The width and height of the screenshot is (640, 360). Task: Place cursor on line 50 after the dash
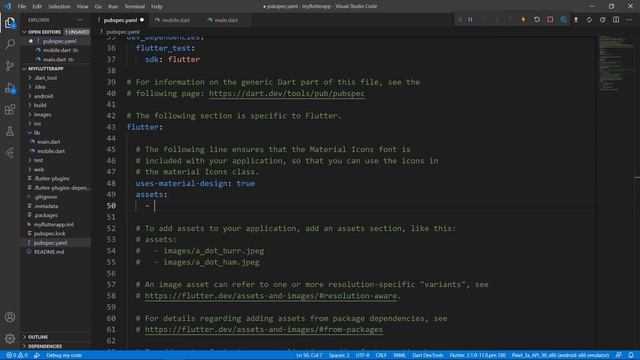coord(155,206)
